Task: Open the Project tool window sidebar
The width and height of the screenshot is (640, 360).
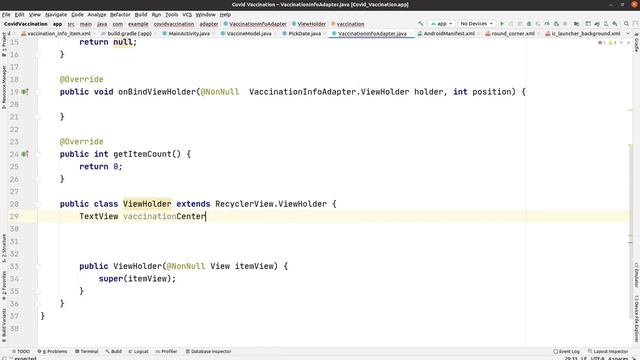Action: tap(4, 45)
